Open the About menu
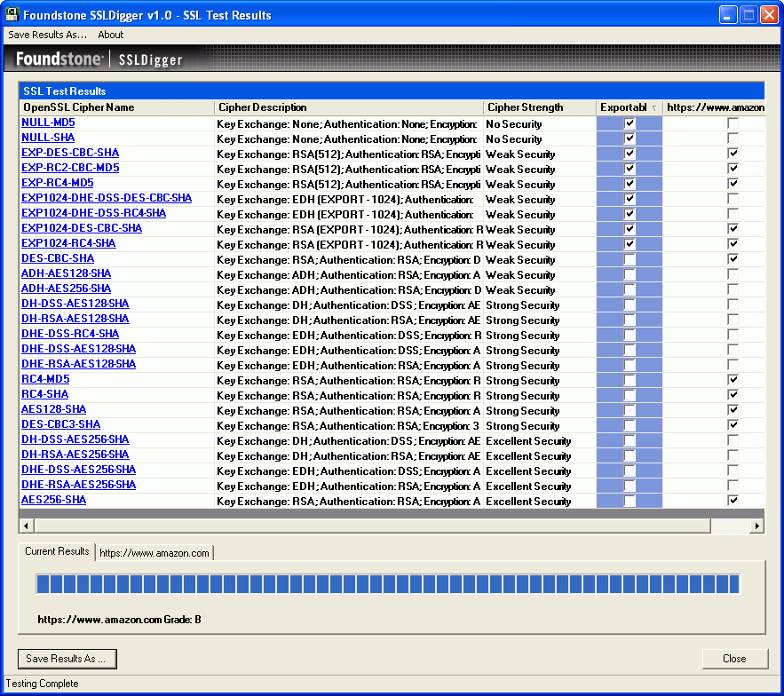 (x=110, y=35)
